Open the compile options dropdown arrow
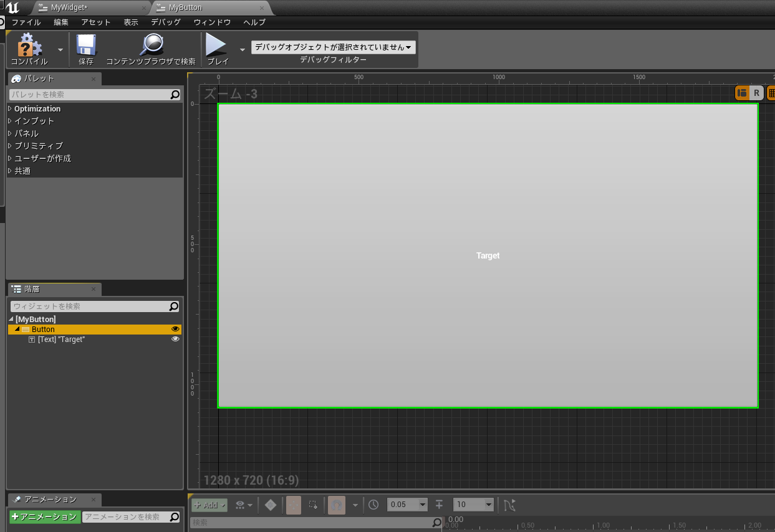The width and height of the screenshot is (775, 532). [60, 49]
